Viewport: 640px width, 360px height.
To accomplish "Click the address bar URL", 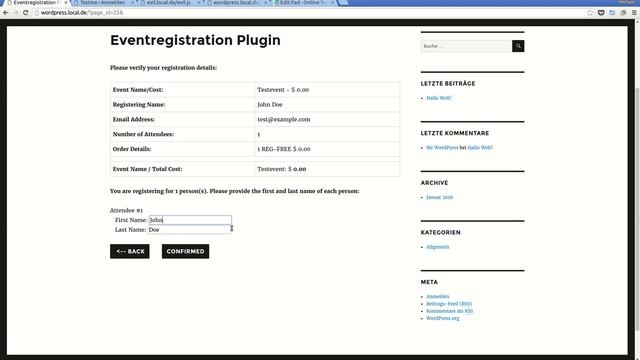I will tap(82, 13).
